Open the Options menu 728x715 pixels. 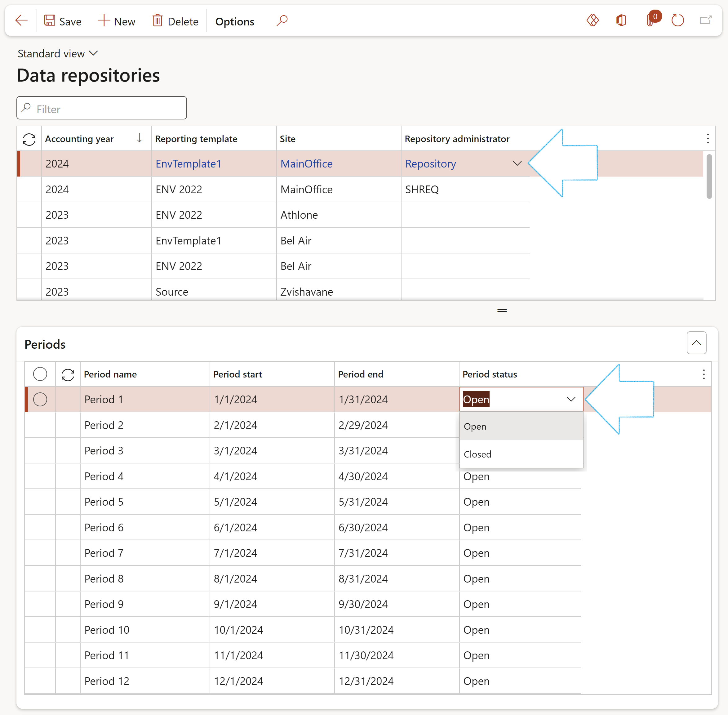[234, 21]
